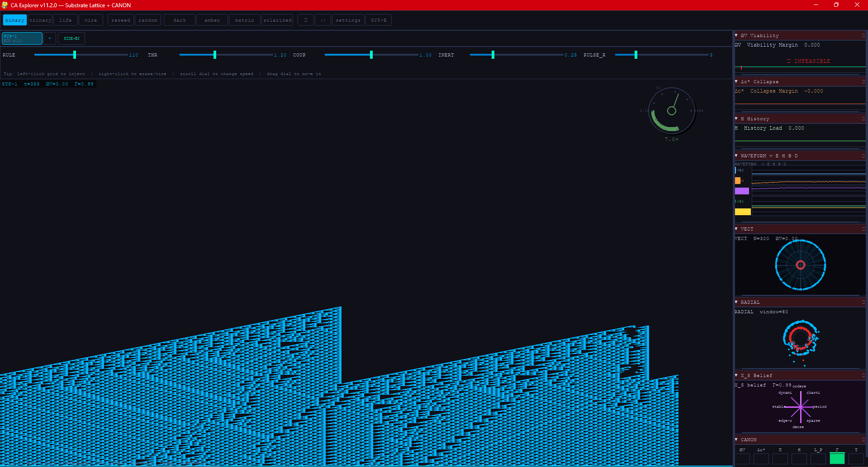The image size is (868, 467).
Task: Click the yellow waveform channel swatch
Action: tap(743, 212)
